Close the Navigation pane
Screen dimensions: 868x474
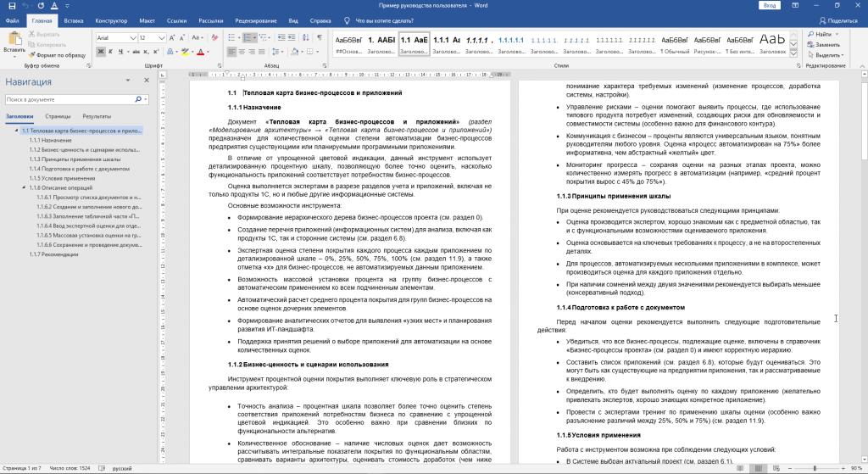tap(147, 81)
